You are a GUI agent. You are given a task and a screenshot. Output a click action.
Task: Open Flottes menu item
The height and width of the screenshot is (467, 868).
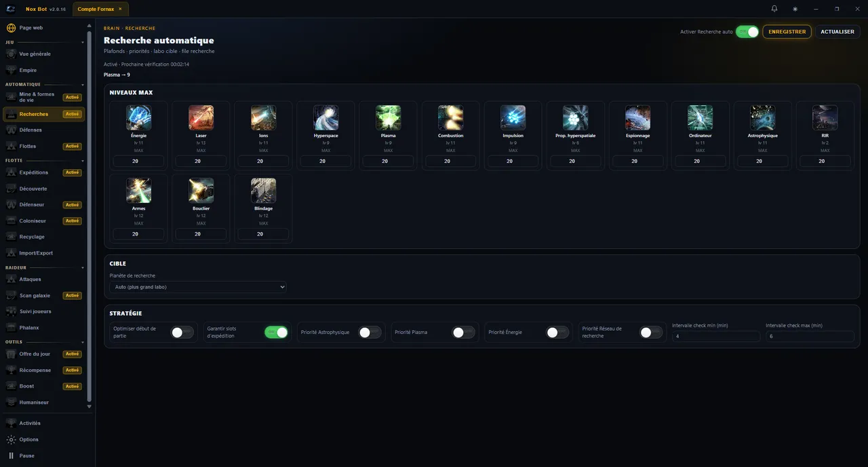(44, 146)
